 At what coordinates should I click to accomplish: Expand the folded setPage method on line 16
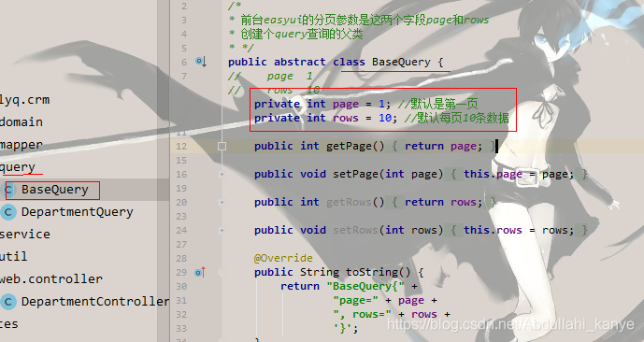222,174
